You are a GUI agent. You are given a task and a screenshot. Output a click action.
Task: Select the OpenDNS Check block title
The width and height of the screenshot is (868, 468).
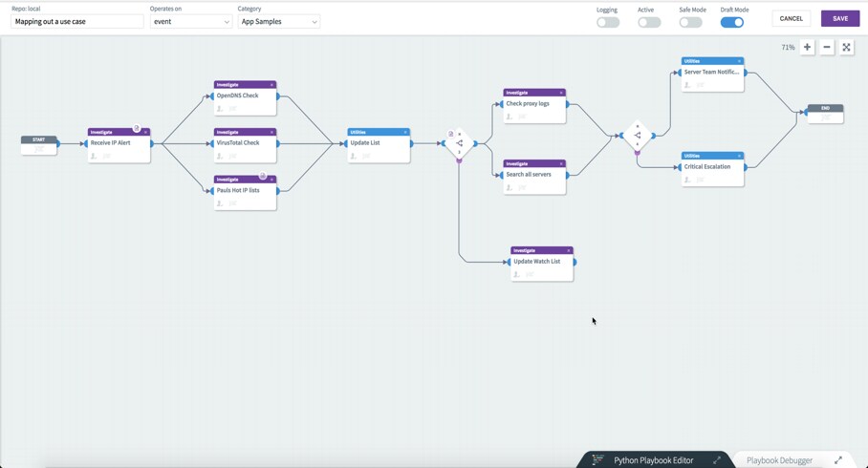237,96
